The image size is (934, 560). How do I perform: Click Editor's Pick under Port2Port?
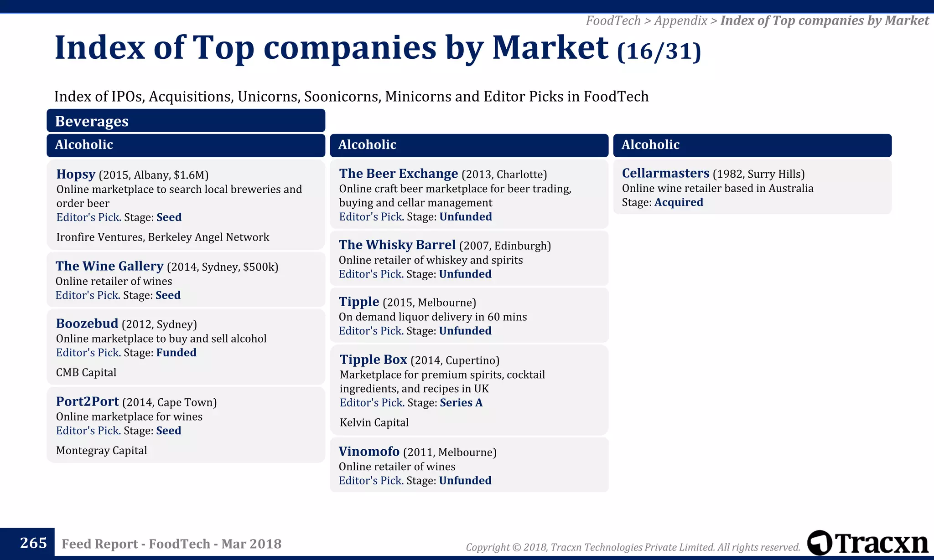[x=88, y=431]
